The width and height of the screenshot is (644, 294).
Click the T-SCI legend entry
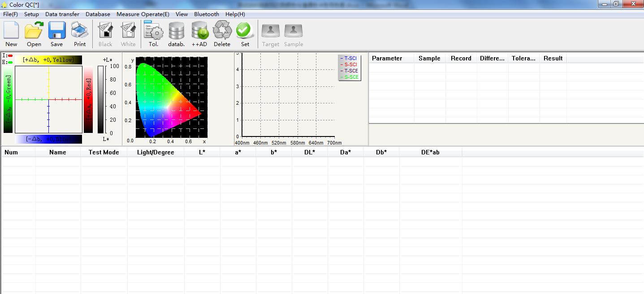[349, 58]
